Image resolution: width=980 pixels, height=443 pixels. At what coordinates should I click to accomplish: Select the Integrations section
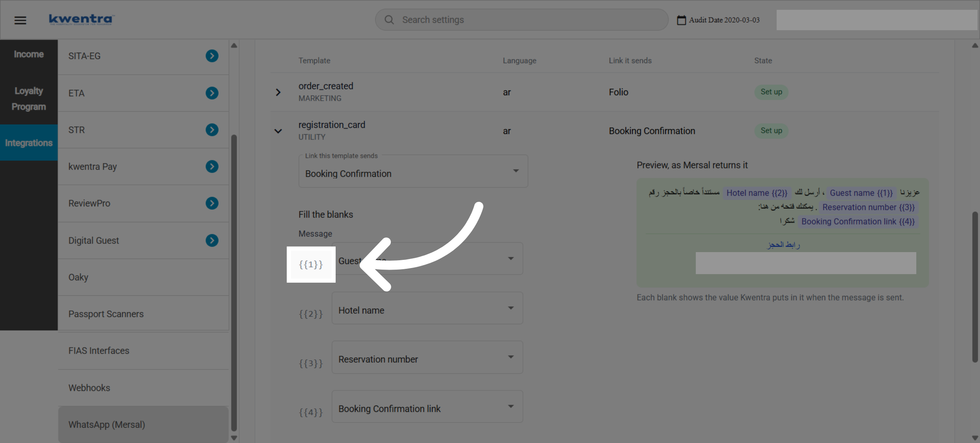[x=29, y=143]
